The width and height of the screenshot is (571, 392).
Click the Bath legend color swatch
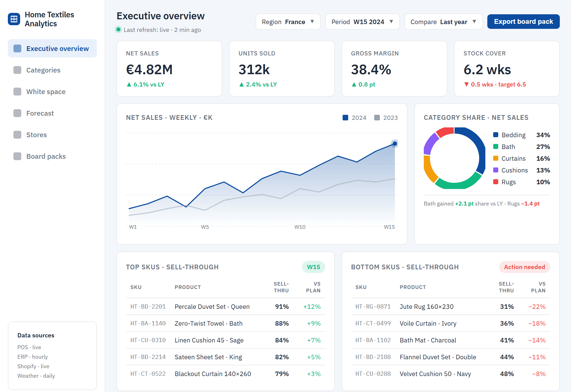click(x=496, y=146)
